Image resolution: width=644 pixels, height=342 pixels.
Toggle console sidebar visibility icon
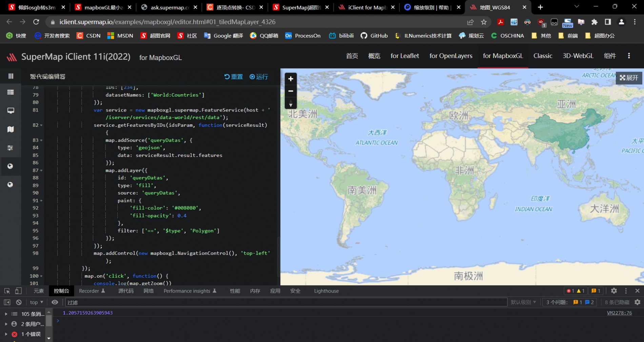coord(7,302)
